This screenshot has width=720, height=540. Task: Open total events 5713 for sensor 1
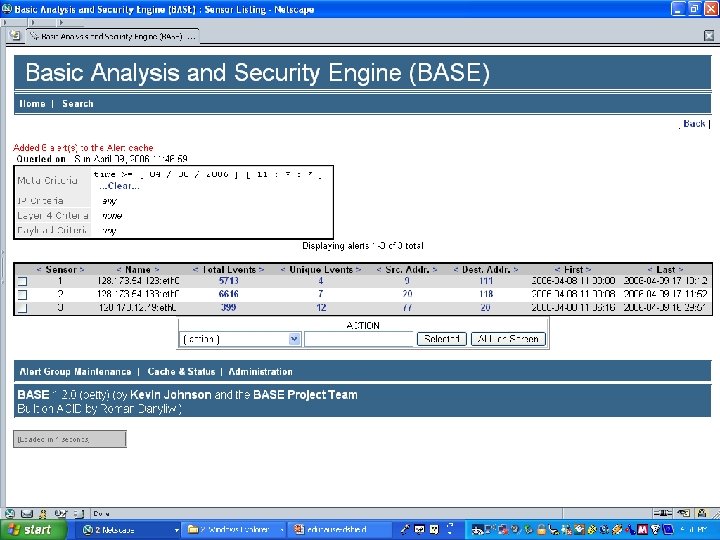pos(229,281)
